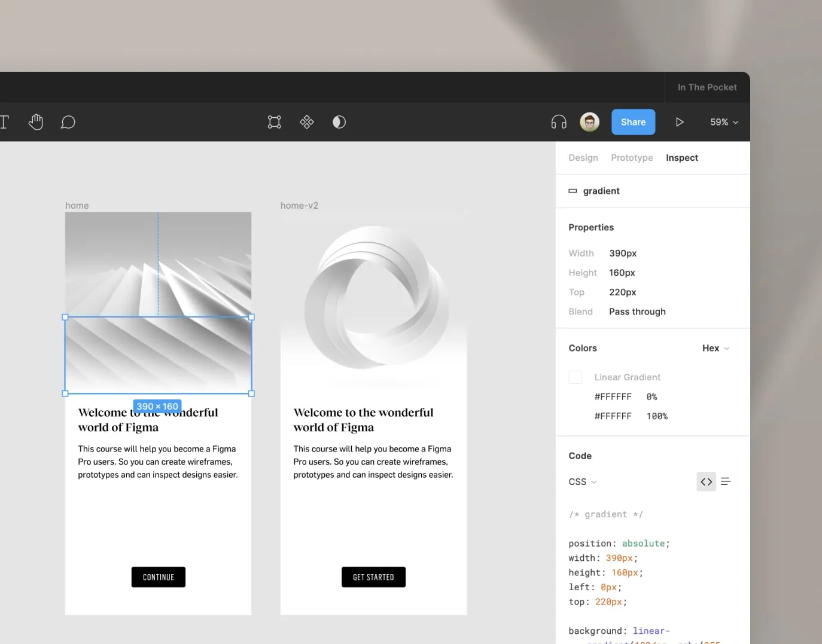Open the zoom level dropdown showing 59%
Viewport: 822px width, 644px height.
[723, 122]
